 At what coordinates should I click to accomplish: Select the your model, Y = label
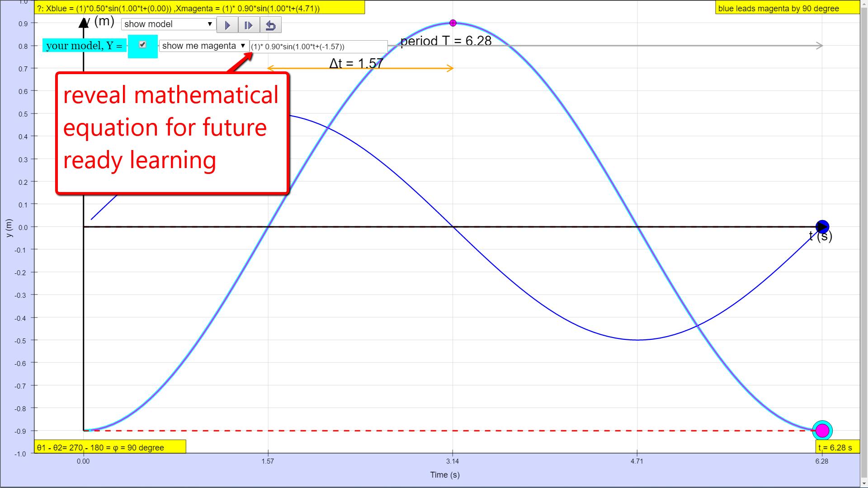point(85,46)
